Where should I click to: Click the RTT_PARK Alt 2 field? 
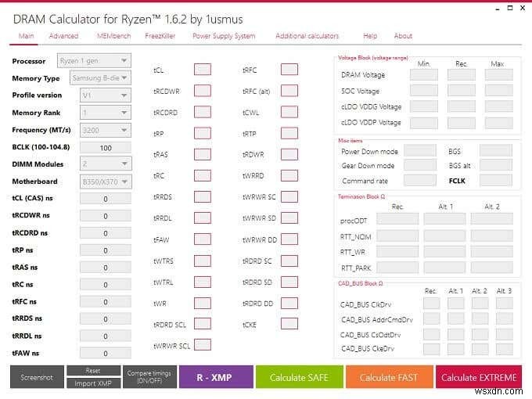click(x=492, y=268)
